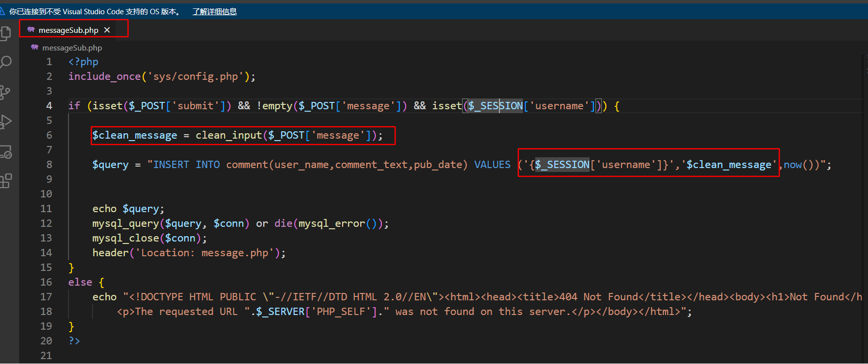Click header call on line 14

click(110, 253)
